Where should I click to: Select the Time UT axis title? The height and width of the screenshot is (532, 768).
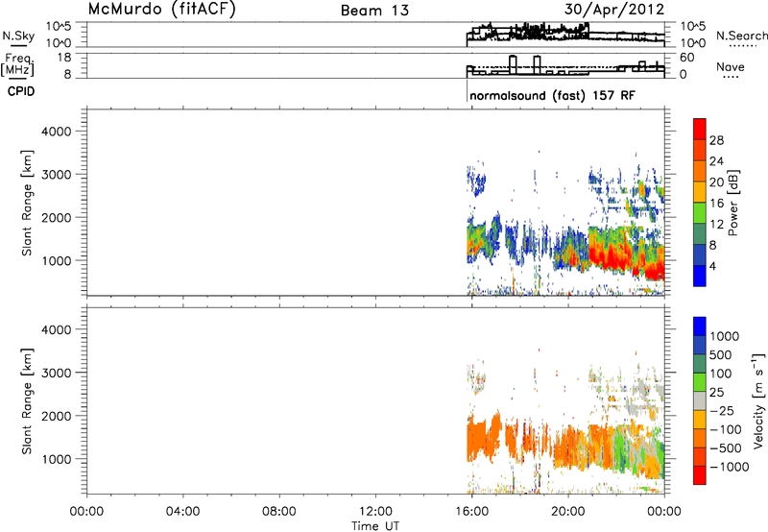pos(375,526)
